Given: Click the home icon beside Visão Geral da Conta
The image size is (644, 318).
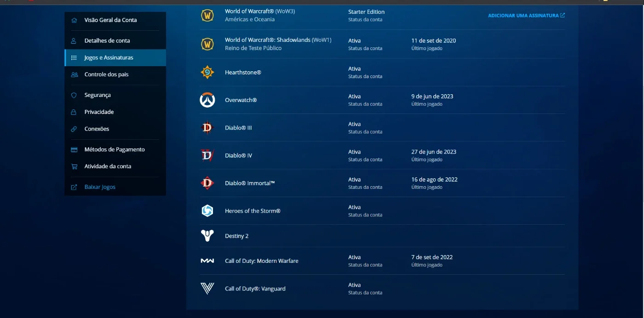Looking at the screenshot, I should [74, 20].
